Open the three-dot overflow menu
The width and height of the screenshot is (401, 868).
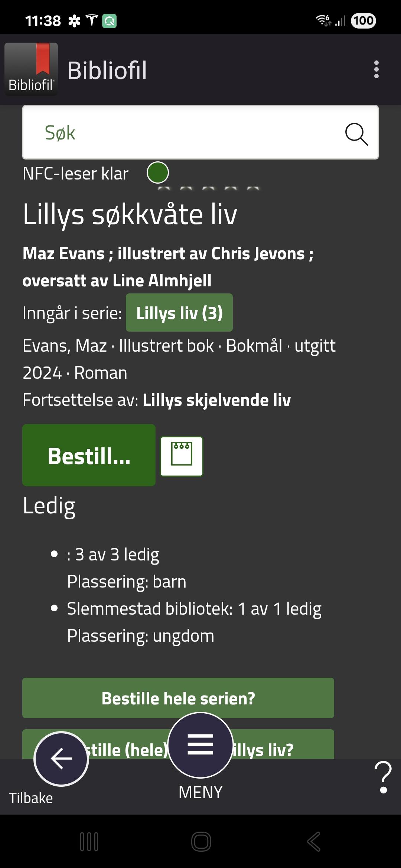click(376, 70)
